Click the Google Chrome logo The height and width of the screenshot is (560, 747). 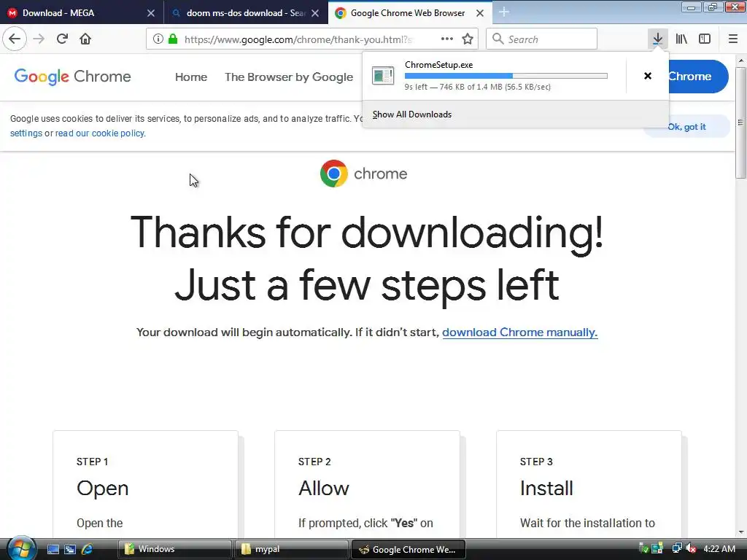(72, 77)
